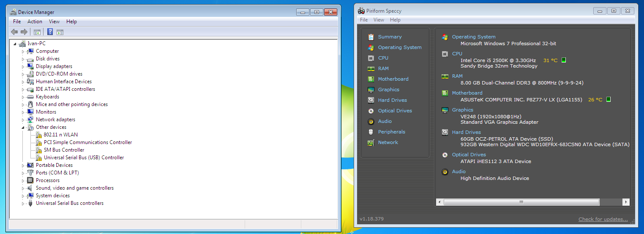Open the Help menu in Device Manager
The width and height of the screenshot is (644, 234).
[71, 22]
